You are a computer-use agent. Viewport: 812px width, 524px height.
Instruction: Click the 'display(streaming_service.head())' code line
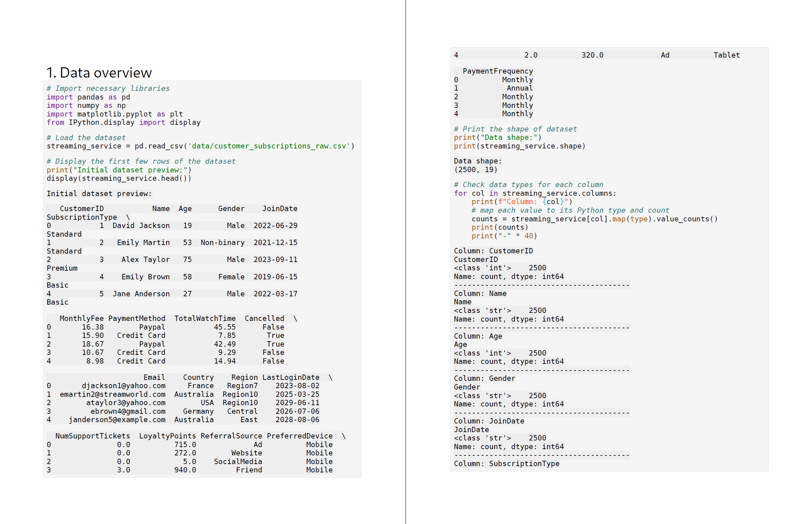119,178
